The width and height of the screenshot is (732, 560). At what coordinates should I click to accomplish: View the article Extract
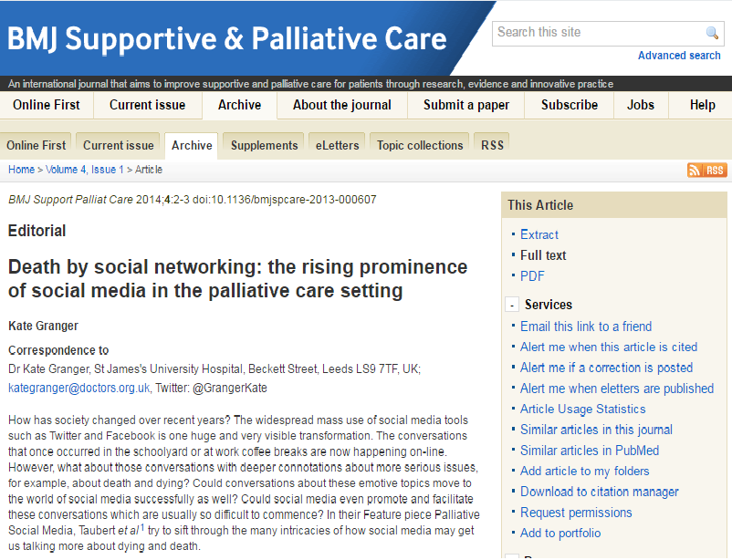click(x=539, y=234)
